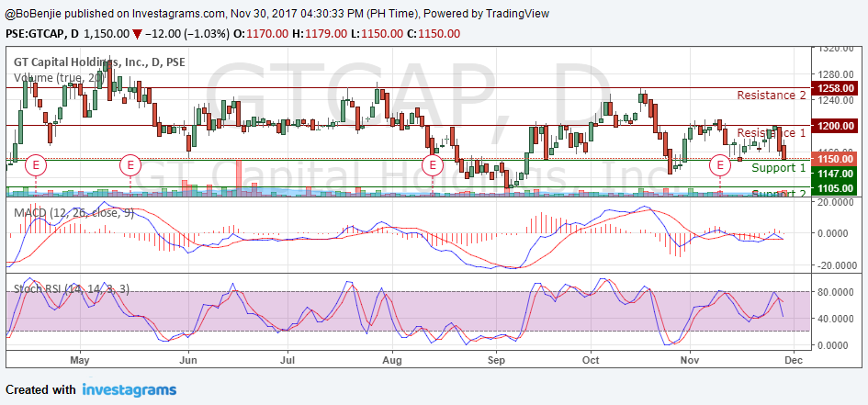
Task: Click the GT Capital Holdings, Inc., D, PSE title
Action: 97,62
